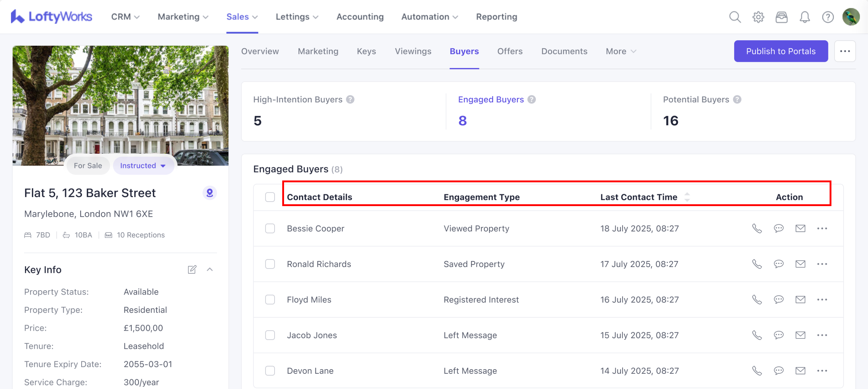
Task: Expand the More tab dropdown
Action: pyautogui.click(x=621, y=51)
